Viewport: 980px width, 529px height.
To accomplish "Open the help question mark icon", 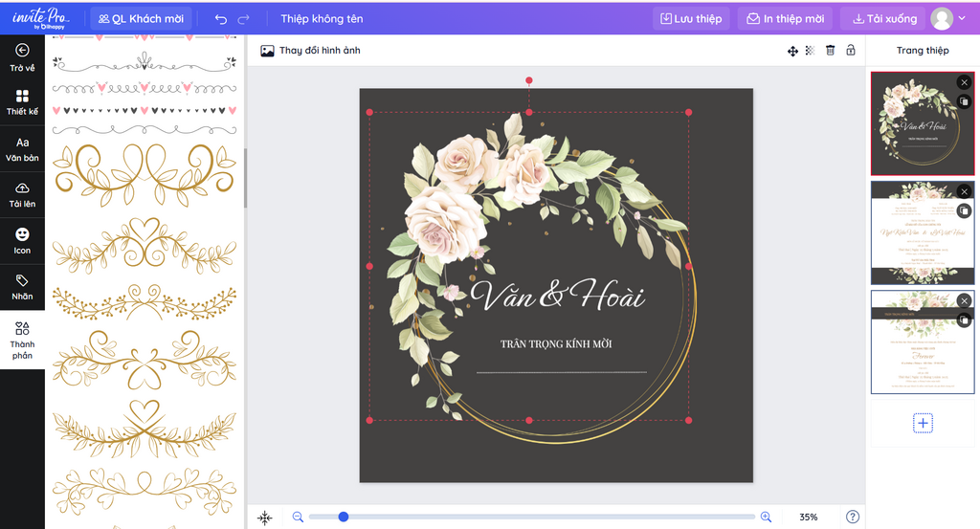I will coord(853,517).
